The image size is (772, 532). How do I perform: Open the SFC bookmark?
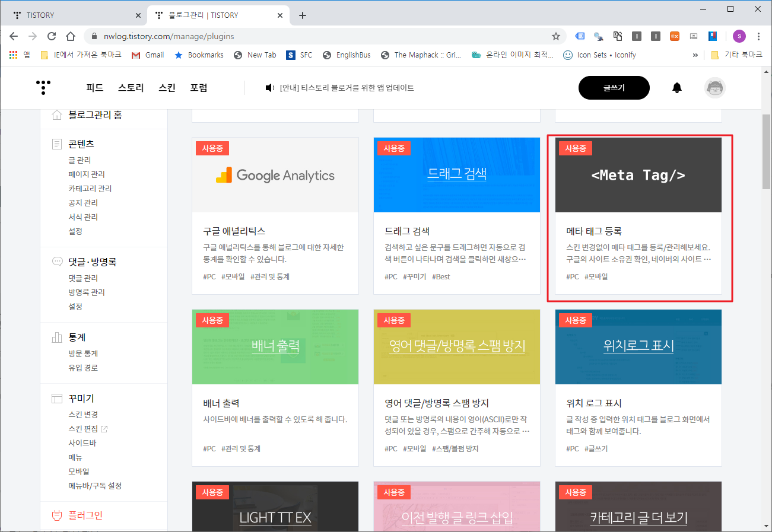299,55
